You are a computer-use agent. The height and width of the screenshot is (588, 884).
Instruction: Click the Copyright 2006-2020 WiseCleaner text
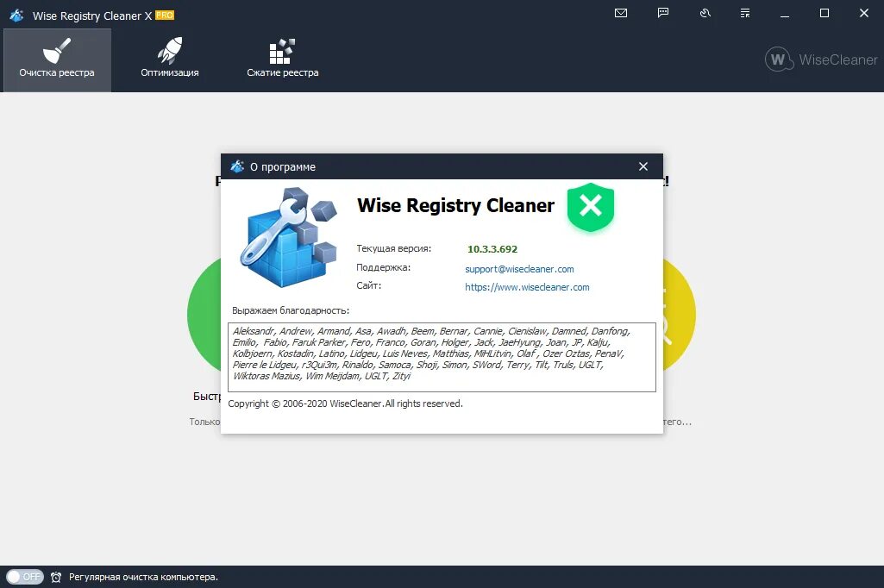pos(345,403)
